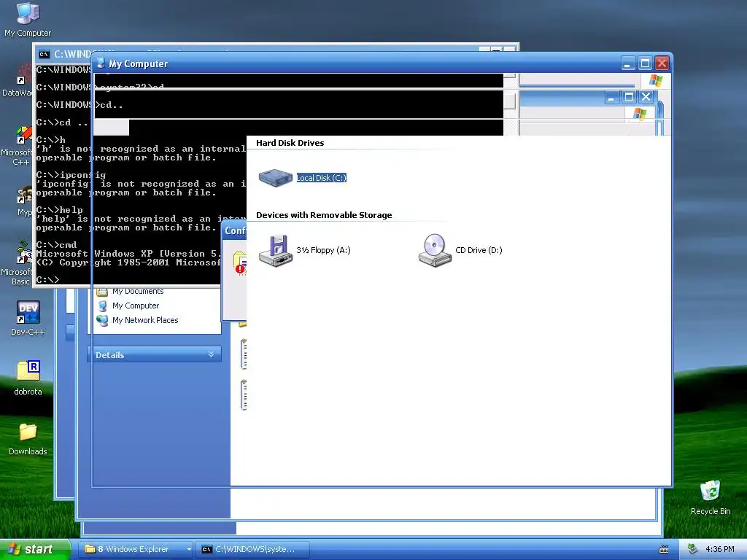Open the Recycle Bin
Viewport: 747px width, 560px height.
point(711,498)
